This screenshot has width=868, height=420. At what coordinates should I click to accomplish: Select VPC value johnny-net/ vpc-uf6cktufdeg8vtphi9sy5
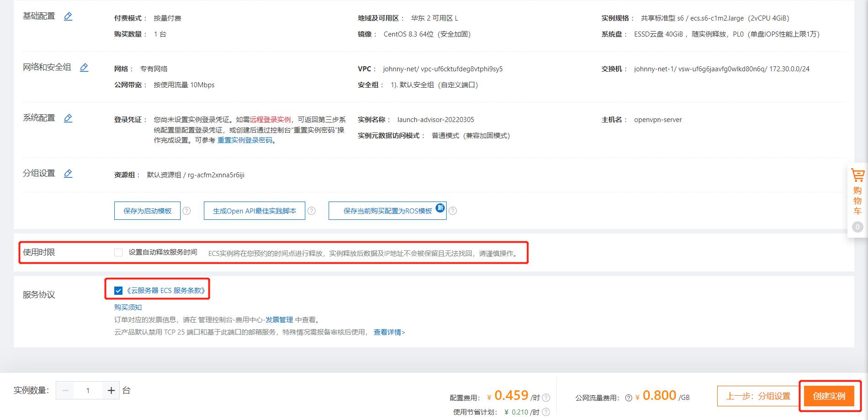(x=442, y=69)
